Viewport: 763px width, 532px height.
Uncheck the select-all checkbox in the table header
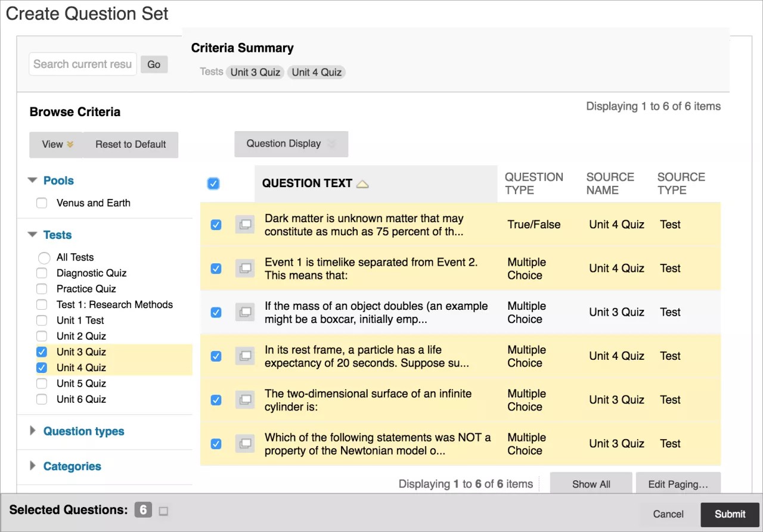coord(213,183)
